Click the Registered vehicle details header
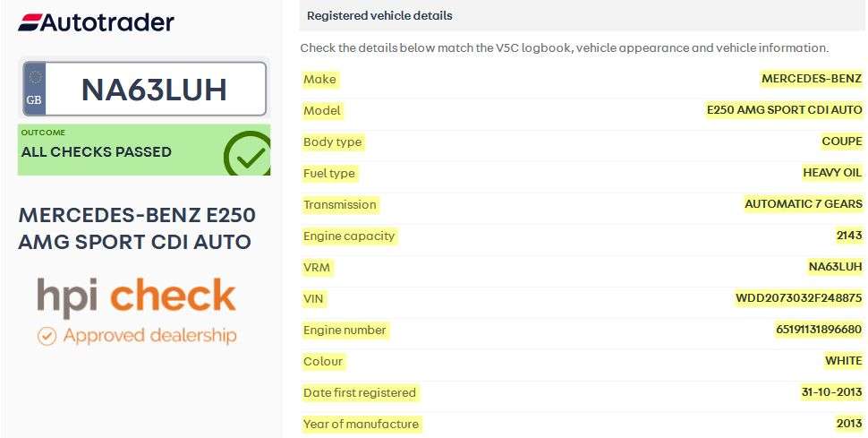 coord(379,15)
